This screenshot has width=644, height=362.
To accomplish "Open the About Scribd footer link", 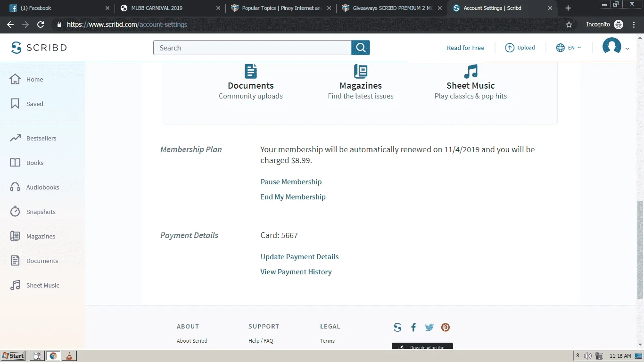I will tap(192, 341).
